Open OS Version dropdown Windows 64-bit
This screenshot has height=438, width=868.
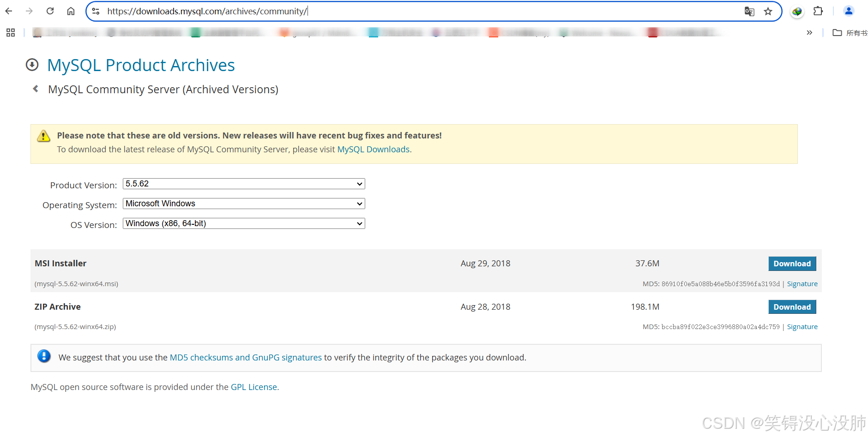pyautogui.click(x=244, y=223)
